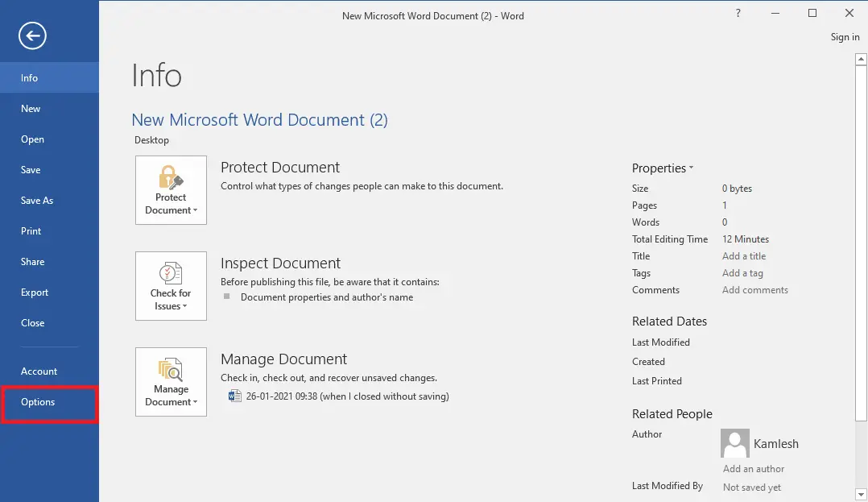Viewport: 868px width, 502px height.
Task: Open the Print page
Action: coord(49,231)
